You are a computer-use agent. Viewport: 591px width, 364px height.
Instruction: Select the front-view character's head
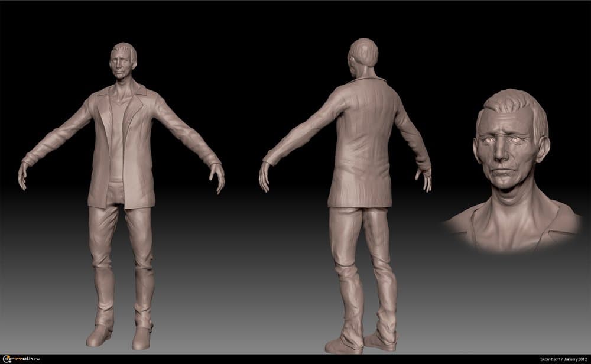click(x=123, y=61)
